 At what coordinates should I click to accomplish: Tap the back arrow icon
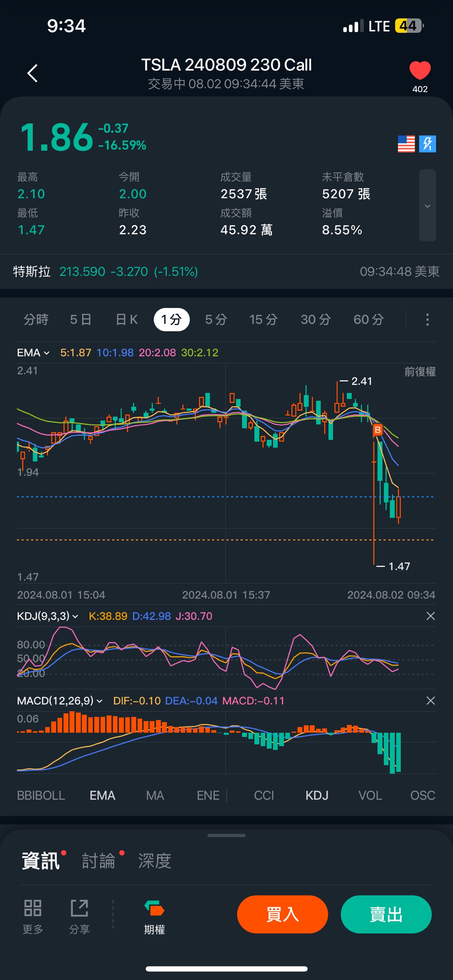tap(33, 73)
